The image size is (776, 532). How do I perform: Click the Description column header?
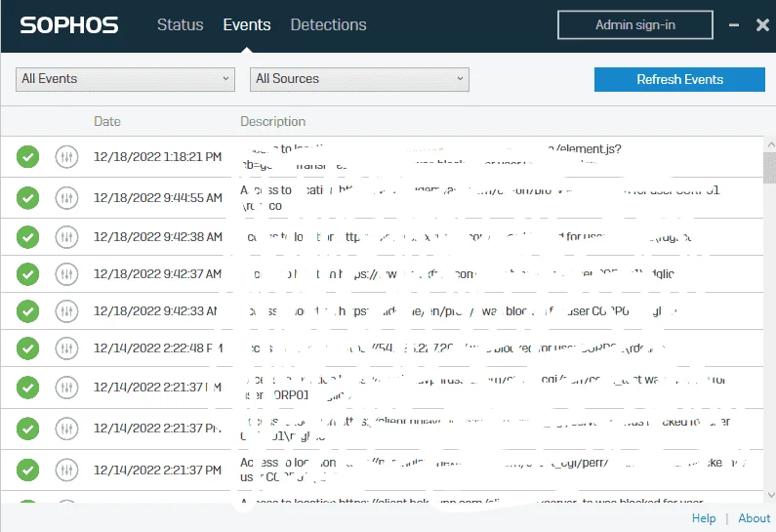272,121
